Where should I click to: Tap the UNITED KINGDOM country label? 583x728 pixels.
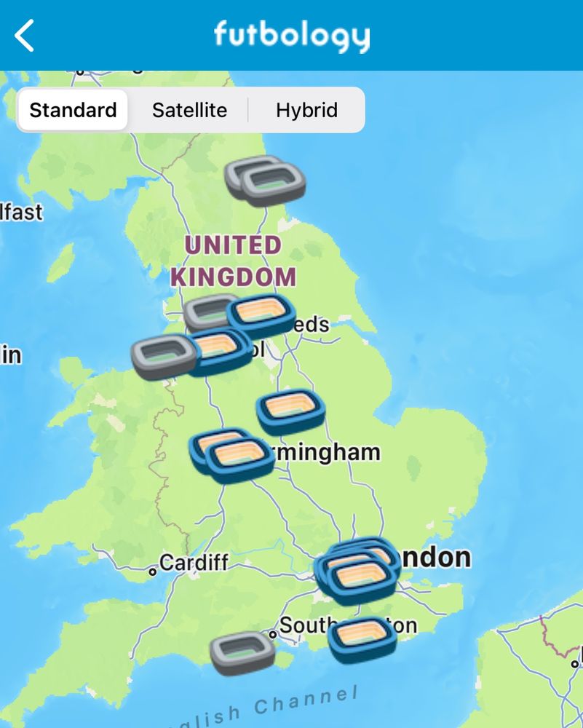233,261
